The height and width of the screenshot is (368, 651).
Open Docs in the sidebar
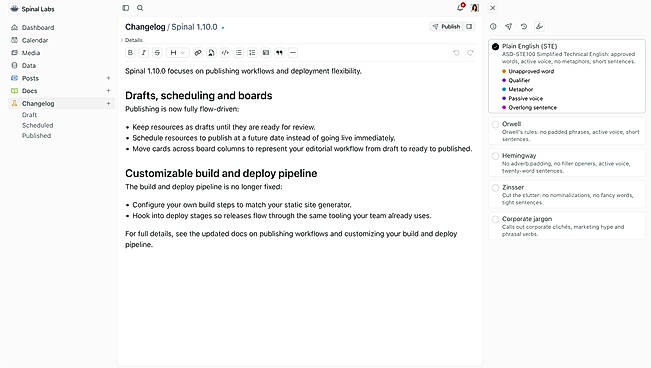56,91
